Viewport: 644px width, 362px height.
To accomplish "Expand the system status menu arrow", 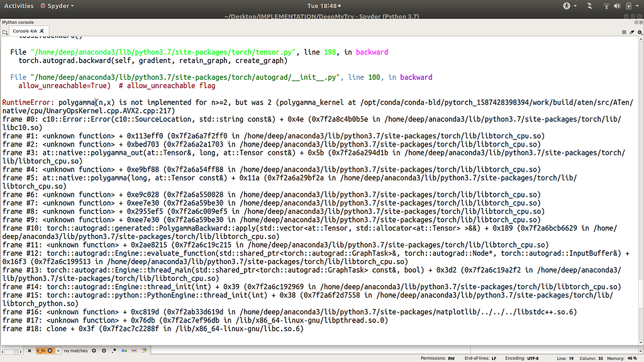I will click(x=636, y=6).
